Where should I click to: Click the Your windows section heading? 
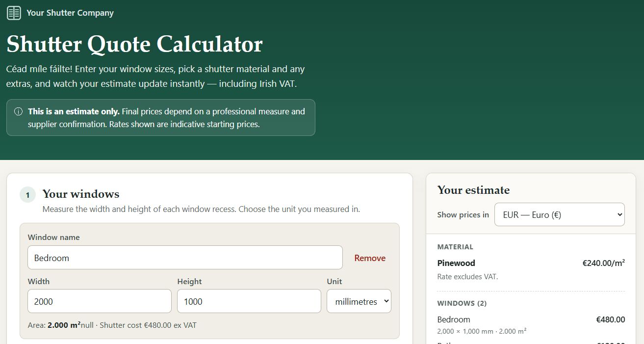(81, 194)
